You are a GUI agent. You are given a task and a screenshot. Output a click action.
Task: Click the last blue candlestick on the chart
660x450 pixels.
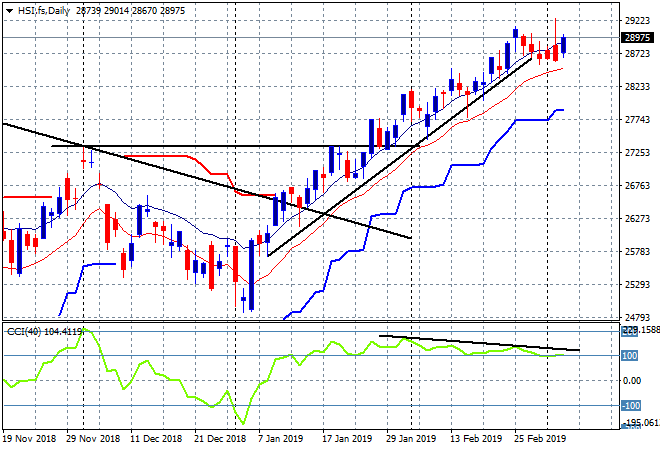coord(564,45)
